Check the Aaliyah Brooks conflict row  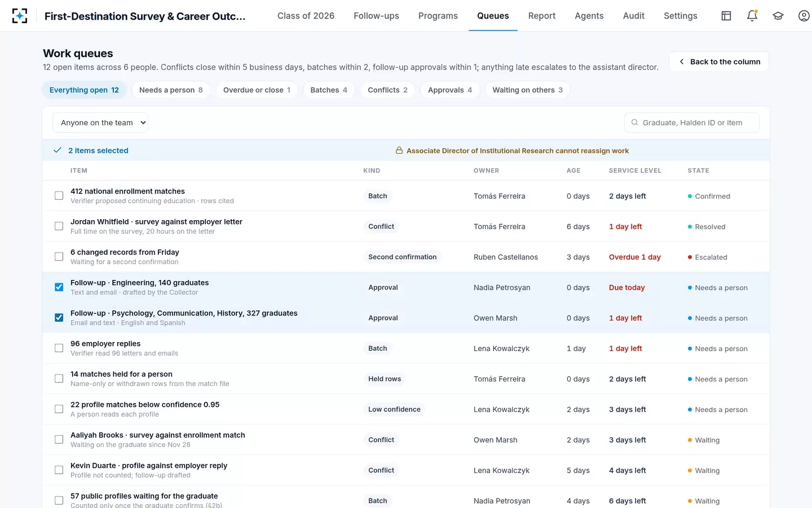59,440
